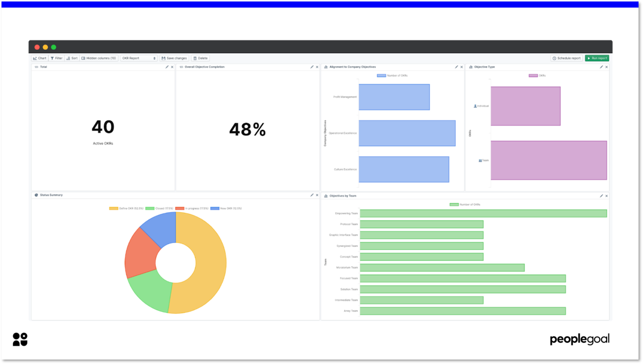Click the Team objective type bar
The width and height of the screenshot is (643, 364).
(x=549, y=160)
